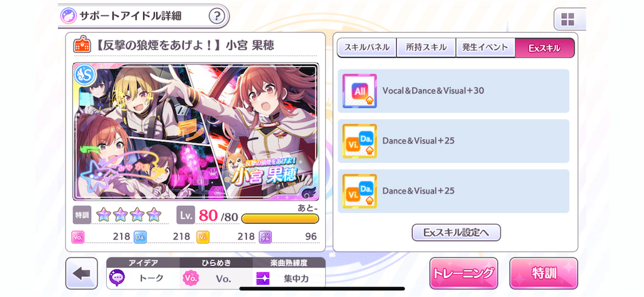644x297 pixels.
Task: Switch to スキルパネル tab
Action: point(367,48)
